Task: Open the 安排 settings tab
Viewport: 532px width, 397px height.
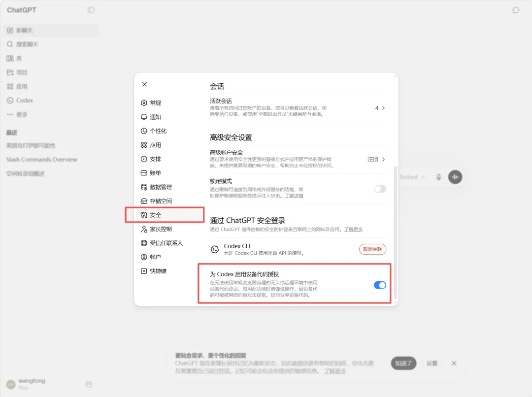Action: pos(169,159)
